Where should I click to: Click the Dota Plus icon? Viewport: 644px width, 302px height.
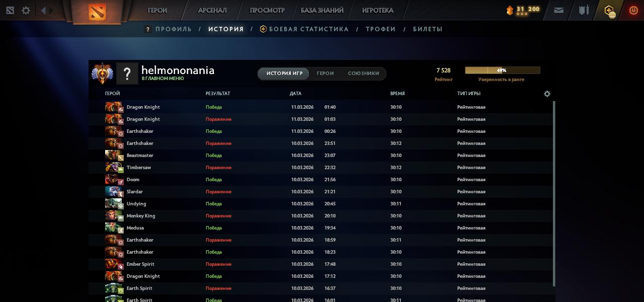coord(609,11)
